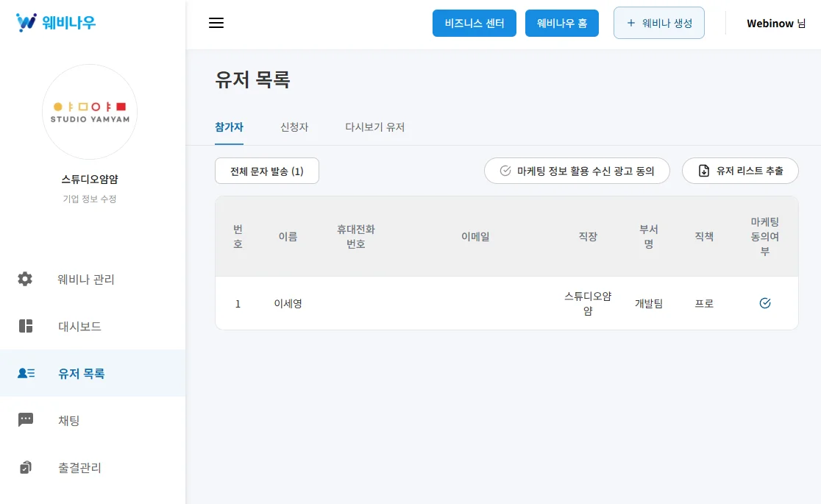Open the dashboard layout icon
Image resolution: width=821 pixels, height=504 pixels.
click(25, 327)
